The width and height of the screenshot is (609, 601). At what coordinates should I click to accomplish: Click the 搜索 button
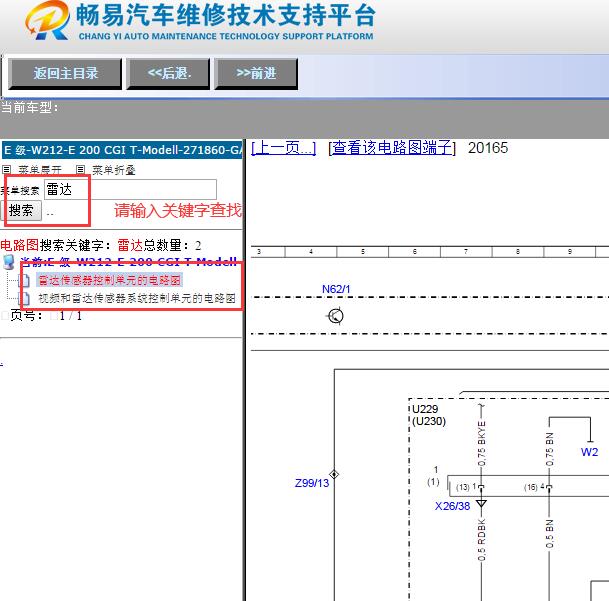(x=21, y=211)
